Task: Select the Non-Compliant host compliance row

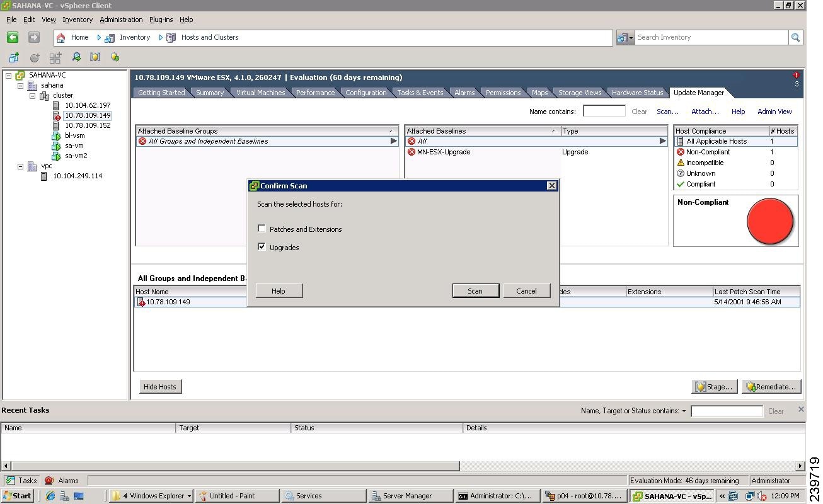Action: (735, 152)
